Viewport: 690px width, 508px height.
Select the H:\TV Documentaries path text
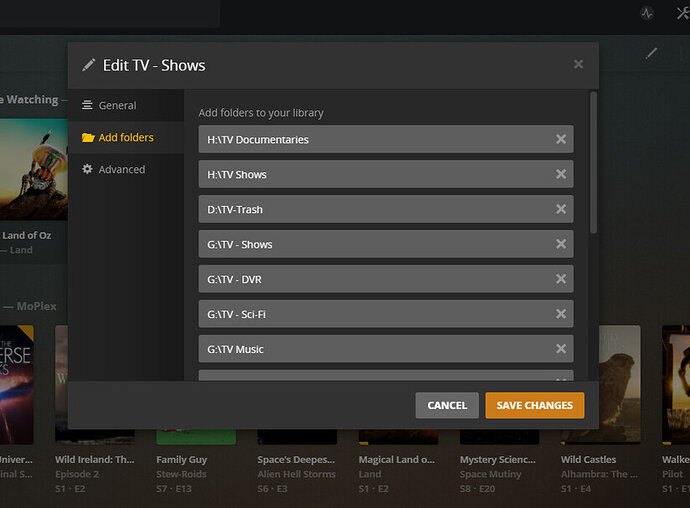coord(258,140)
